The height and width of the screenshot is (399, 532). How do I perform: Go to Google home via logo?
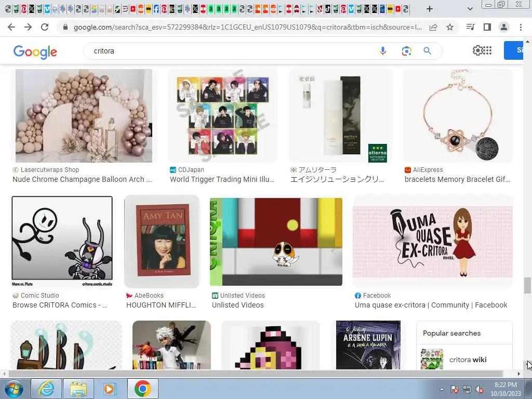point(35,52)
